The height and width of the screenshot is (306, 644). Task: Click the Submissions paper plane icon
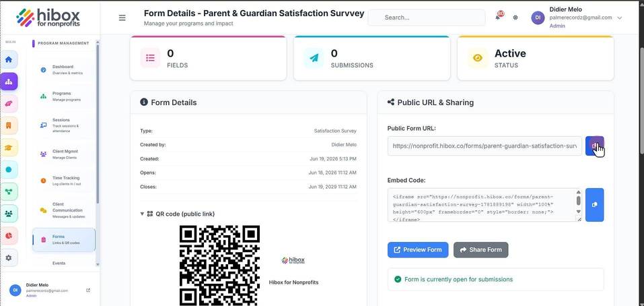[x=314, y=58]
